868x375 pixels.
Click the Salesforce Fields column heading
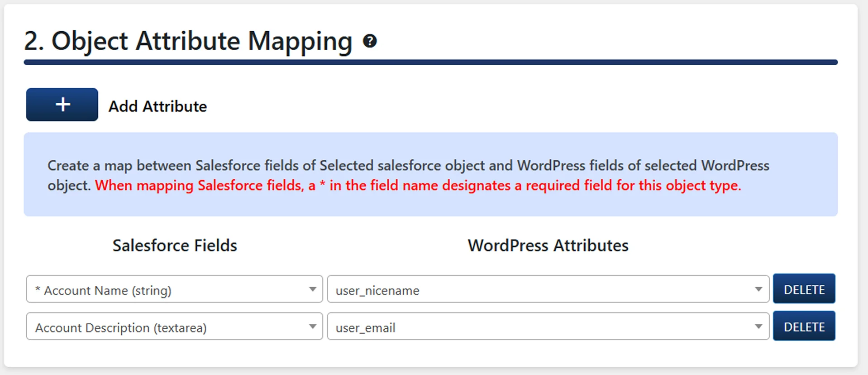point(175,245)
